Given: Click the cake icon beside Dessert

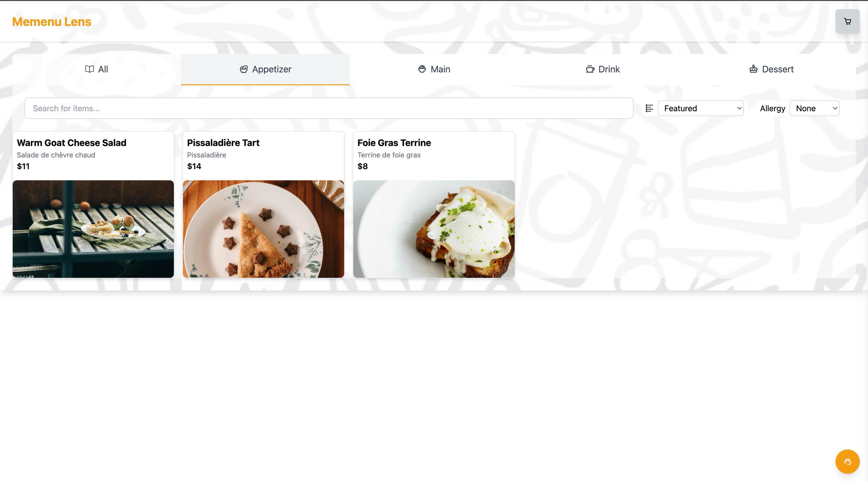Looking at the screenshot, I should pyautogui.click(x=753, y=69).
